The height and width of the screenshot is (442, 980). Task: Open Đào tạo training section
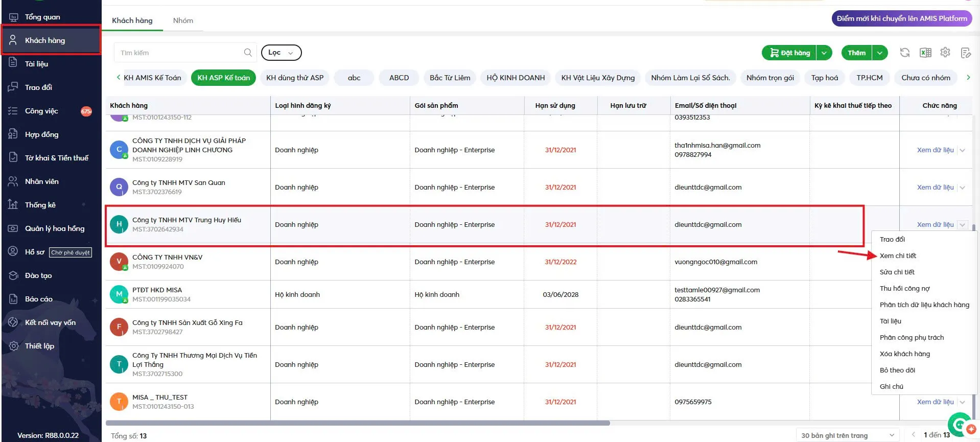point(38,275)
